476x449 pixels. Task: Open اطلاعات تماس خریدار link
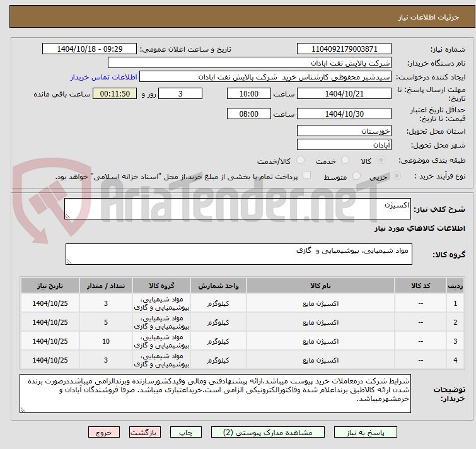click(x=104, y=77)
